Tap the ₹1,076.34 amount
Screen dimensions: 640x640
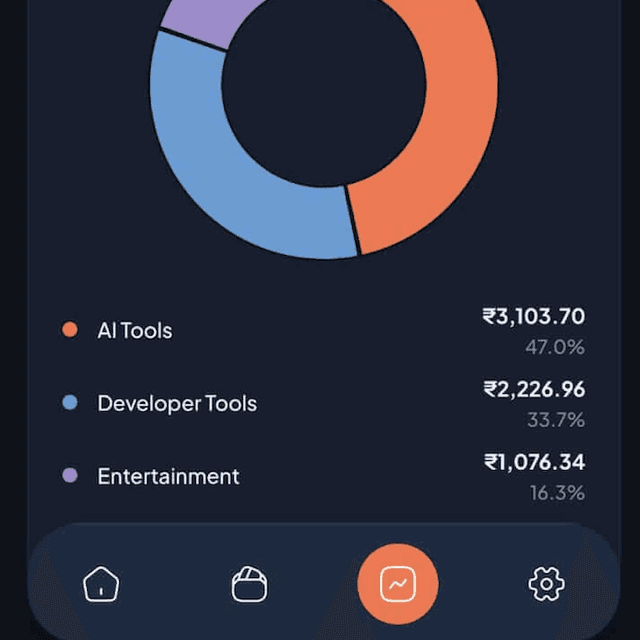click(x=534, y=462)
